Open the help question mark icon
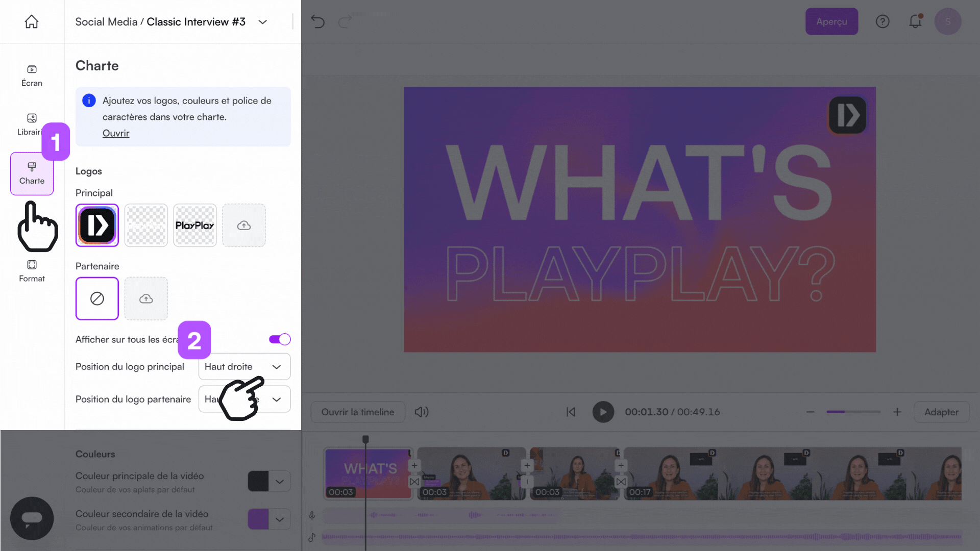 pyautogui.click(x=883, y=21)
